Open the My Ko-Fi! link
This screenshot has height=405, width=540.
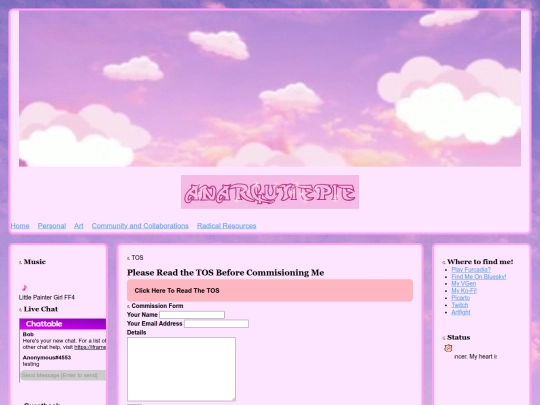pos(464,291)
